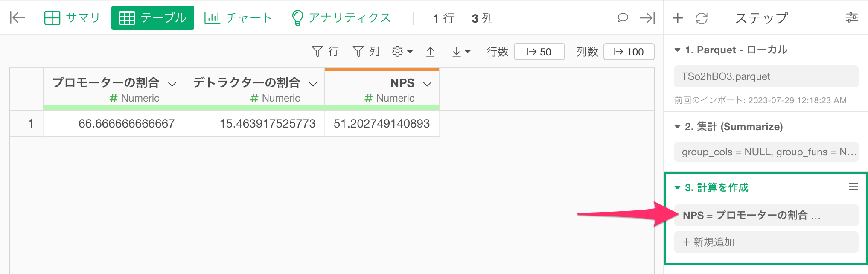Open the download arrow dropdown
This screenshot has height=274, width=868.
(x=461, y=52)
